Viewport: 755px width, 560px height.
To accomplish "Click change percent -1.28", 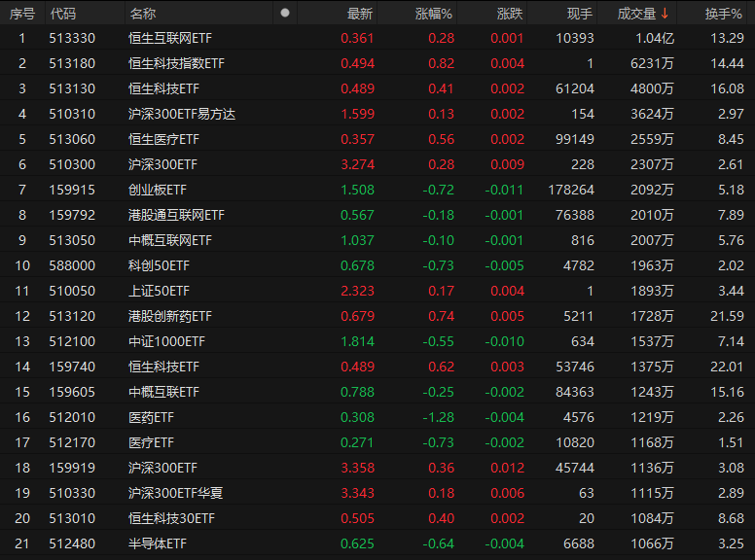I will [438, 417].
